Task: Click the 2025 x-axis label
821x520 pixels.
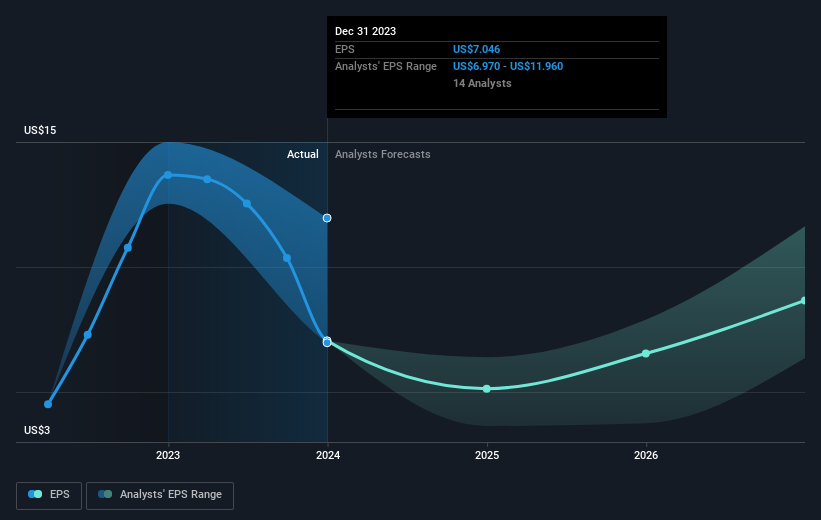Action: click(487, 455)
